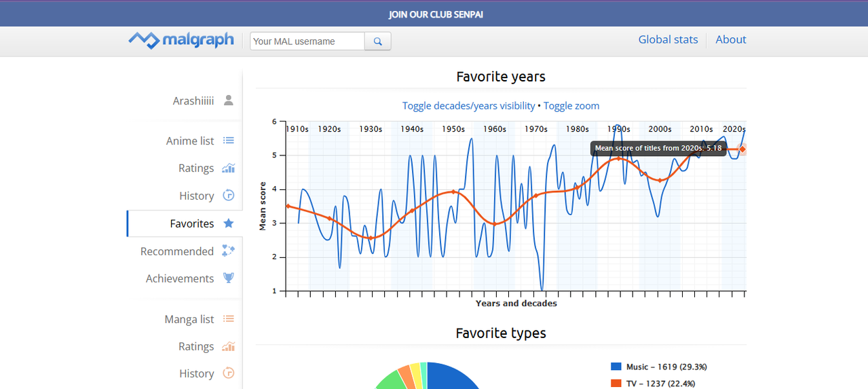Go to Recommended section
Viewport: 868px width, 389px height.
pyautogui.click(x=177, y=251)
